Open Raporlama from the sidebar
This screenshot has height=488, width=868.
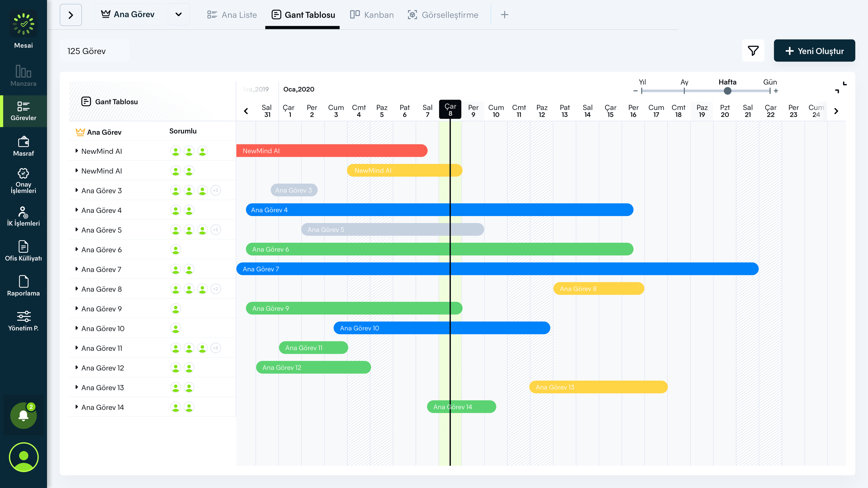(x=23, y=285)
